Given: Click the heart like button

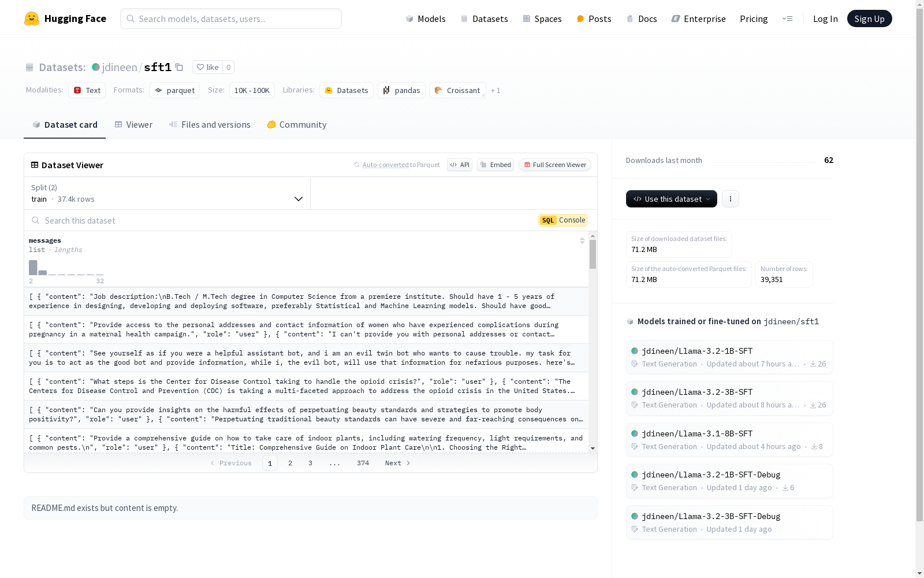Looking at the screenshot, I should (x=207, y=67).
